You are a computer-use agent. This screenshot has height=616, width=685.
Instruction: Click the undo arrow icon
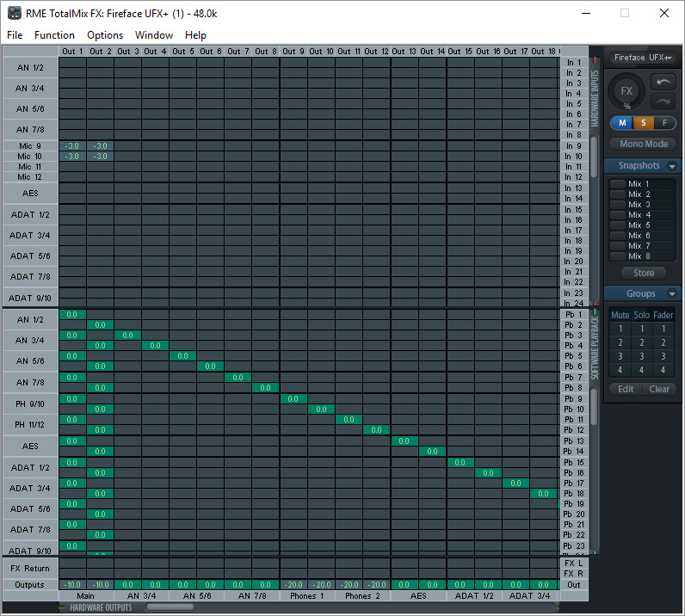[x=663, y=82]
